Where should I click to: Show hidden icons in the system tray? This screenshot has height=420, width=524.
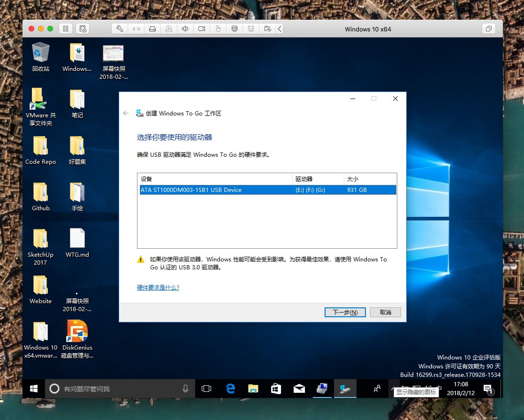coord(393,389)
